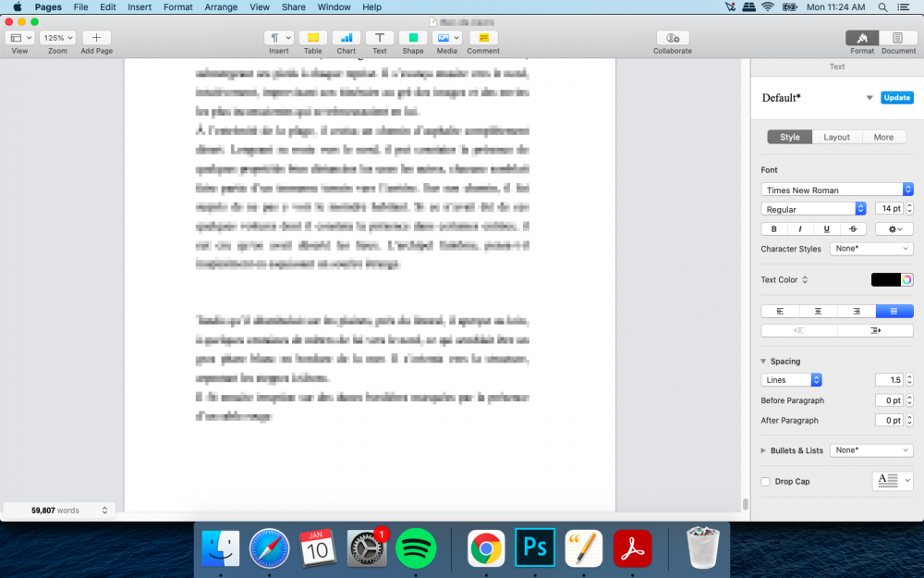Click the Shape tool icon
Image resolution: width=924 pixels, height=578 pixels.
pos(413,38)
